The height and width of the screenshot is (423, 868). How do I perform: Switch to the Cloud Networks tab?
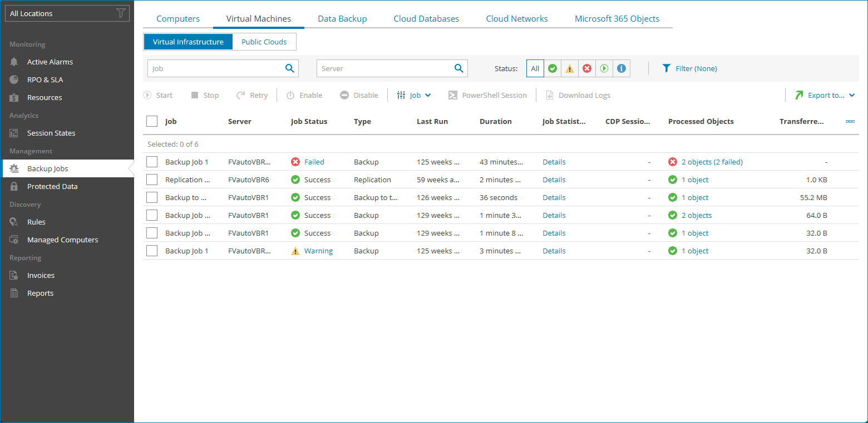pyautogui.click(x=517, y=18)
